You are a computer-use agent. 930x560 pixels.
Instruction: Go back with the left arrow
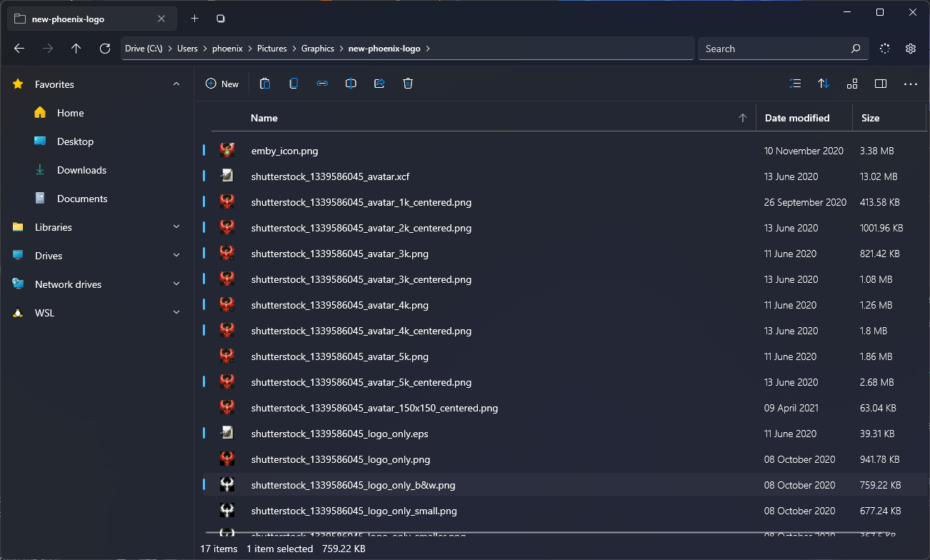(19, 49)
